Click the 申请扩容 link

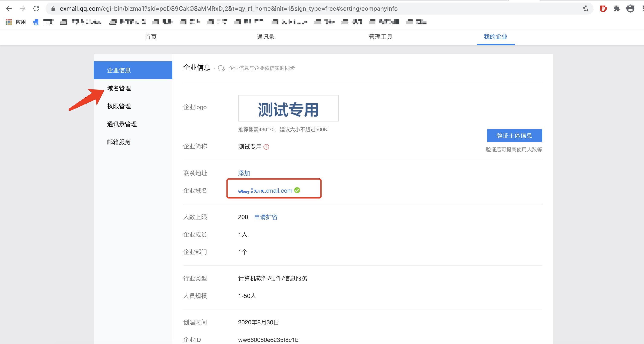pyautogui.click(x=266, y=217)
